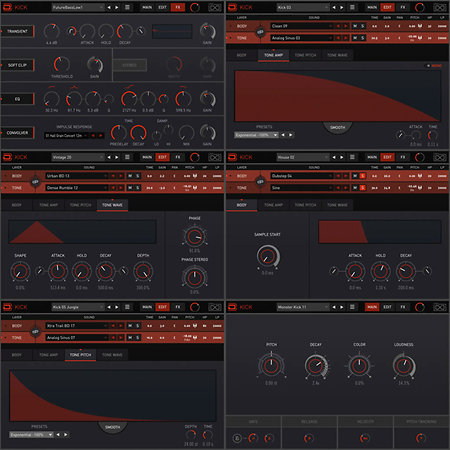Open the preset list icon in Kick 03 window

(x=352, y=7)
